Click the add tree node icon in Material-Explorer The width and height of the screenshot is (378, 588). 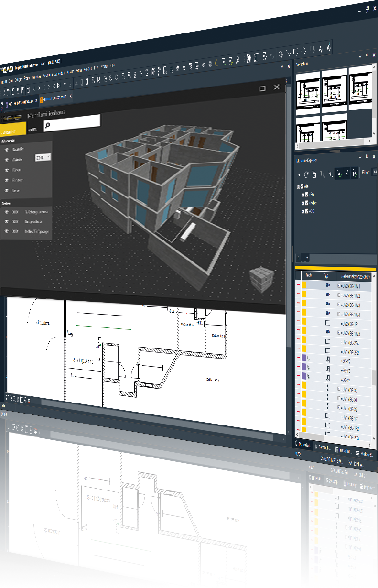pos(323,174)
